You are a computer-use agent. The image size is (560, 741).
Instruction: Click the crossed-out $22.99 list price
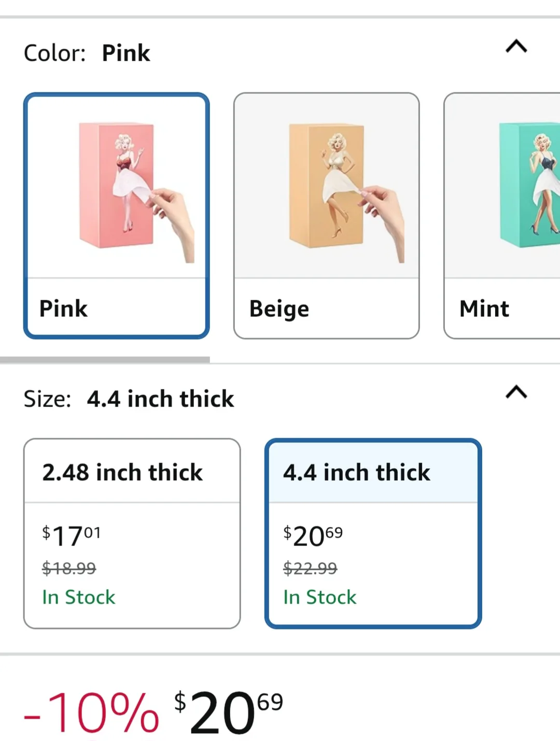pyautogui.click(x=310, y=568)
